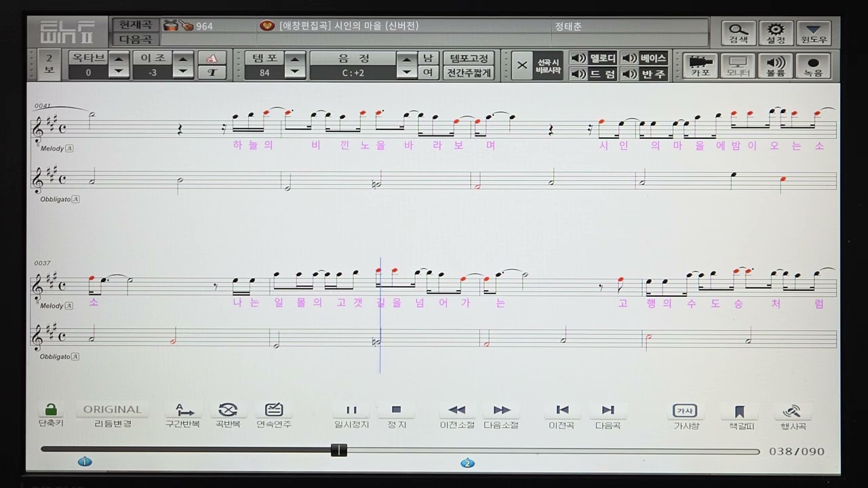Click artist name 정태춘
This screenshot has width=868, height=488.
tap(568, 26)
